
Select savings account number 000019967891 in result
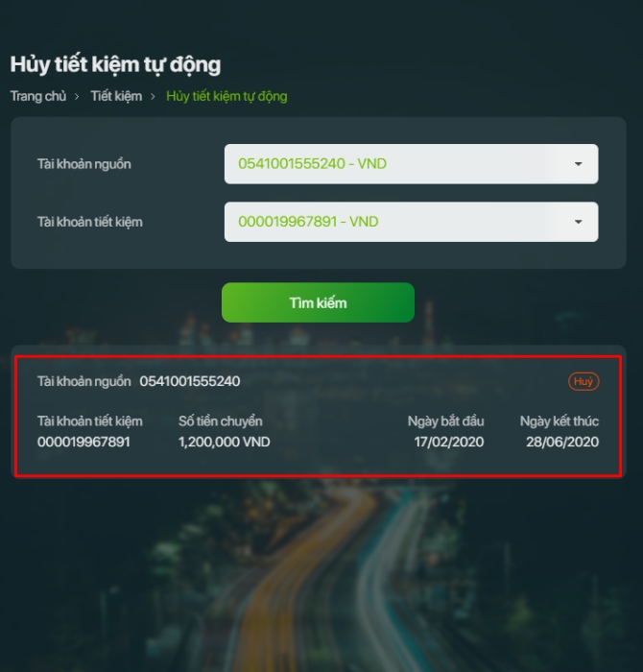[83, 442]
